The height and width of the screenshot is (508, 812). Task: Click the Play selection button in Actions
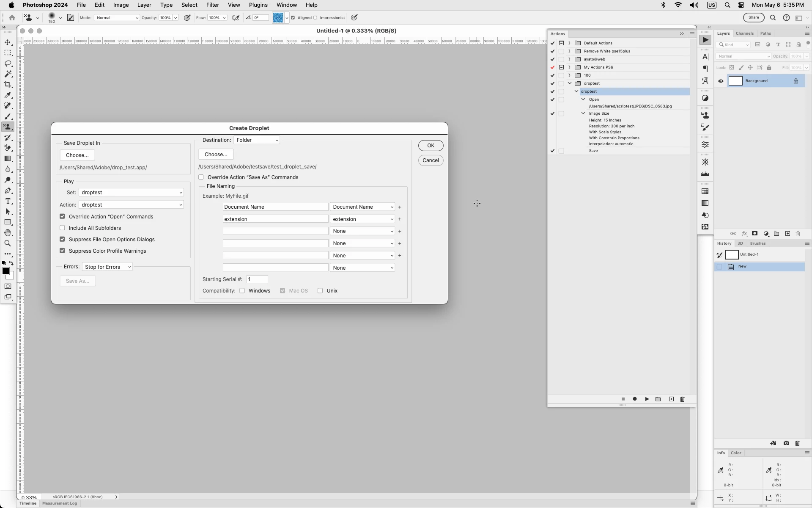647,399
